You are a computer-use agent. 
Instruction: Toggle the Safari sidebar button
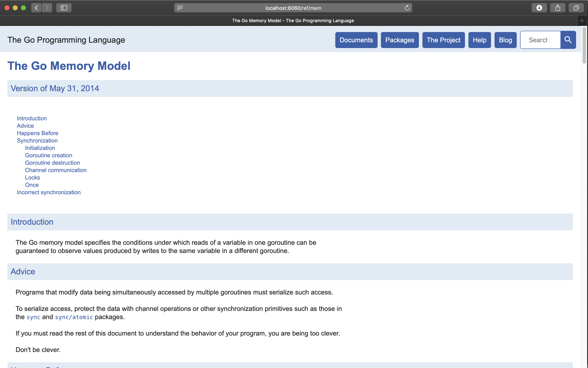pyautogui.click(x=64, y=8)
